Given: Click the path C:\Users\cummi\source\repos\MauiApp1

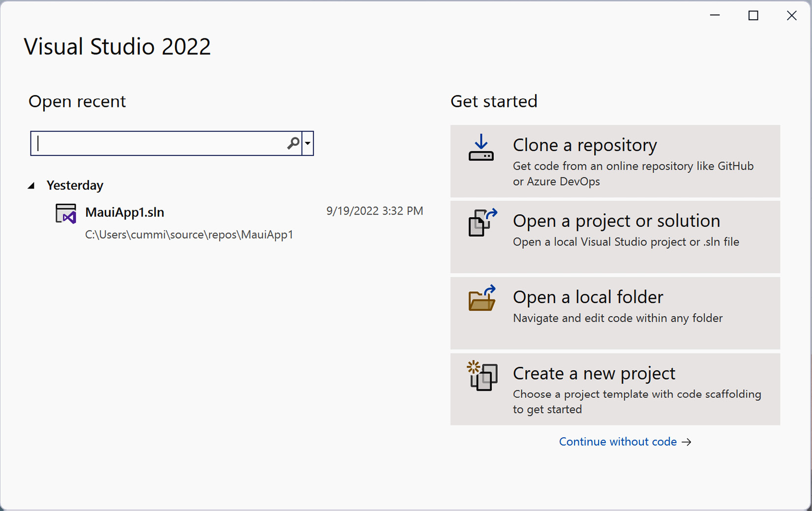Looking at the screenshot, I should (189, 234).
